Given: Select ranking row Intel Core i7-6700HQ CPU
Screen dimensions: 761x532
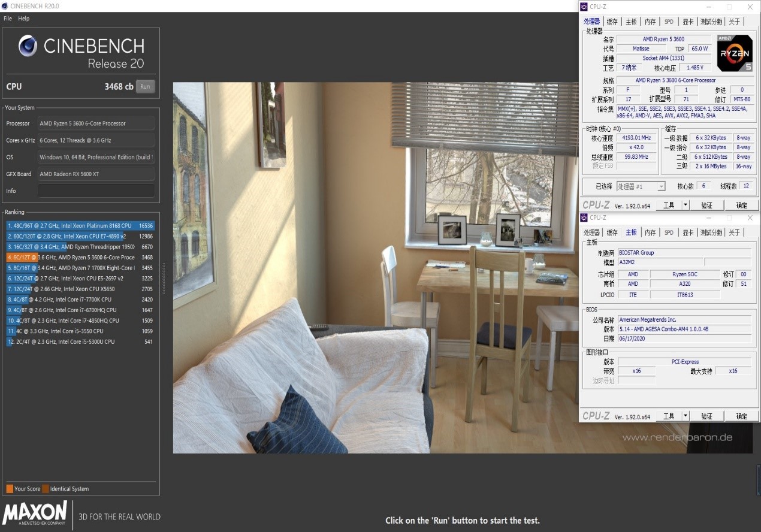Looking at the screenshot, I should pos(80,310).
